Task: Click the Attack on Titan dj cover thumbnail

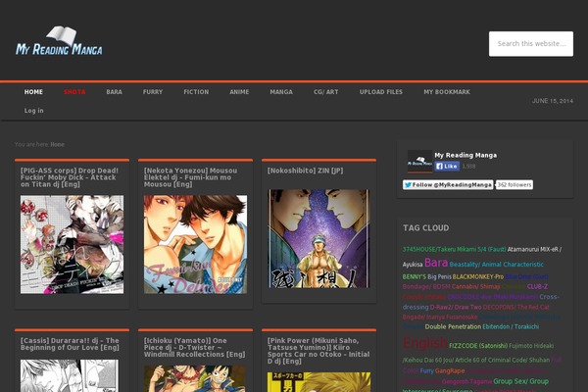Action: click(72, 244)
